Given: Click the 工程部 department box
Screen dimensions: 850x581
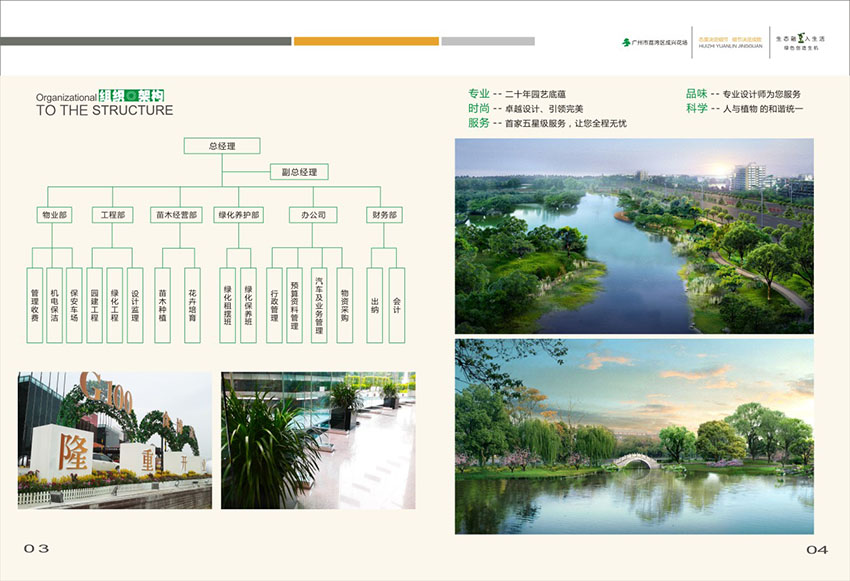Looking at the screenshot, I should (115, 214).
